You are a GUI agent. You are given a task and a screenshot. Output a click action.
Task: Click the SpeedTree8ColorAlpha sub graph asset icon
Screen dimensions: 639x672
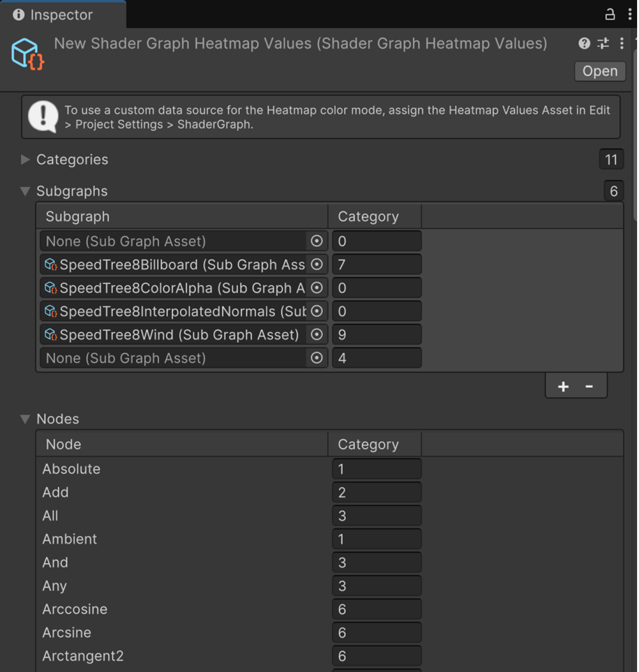51,288
